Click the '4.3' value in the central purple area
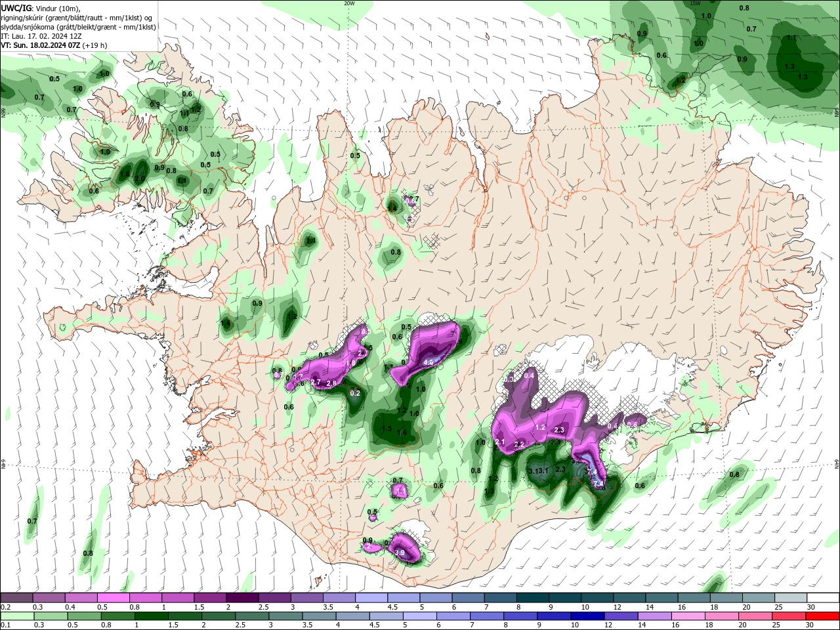Viewport: 840px width, 630px height. click(429, 362)
